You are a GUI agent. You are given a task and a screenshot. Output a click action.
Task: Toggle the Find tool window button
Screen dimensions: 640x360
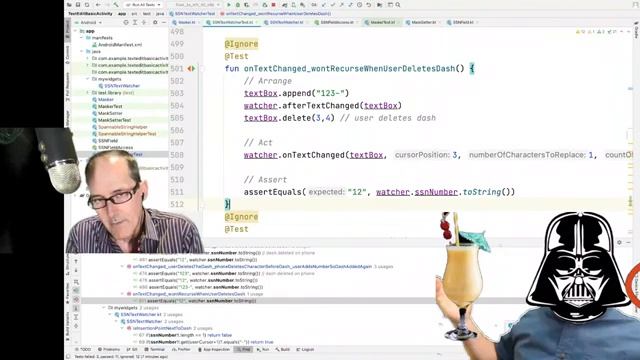click(244, 349)
